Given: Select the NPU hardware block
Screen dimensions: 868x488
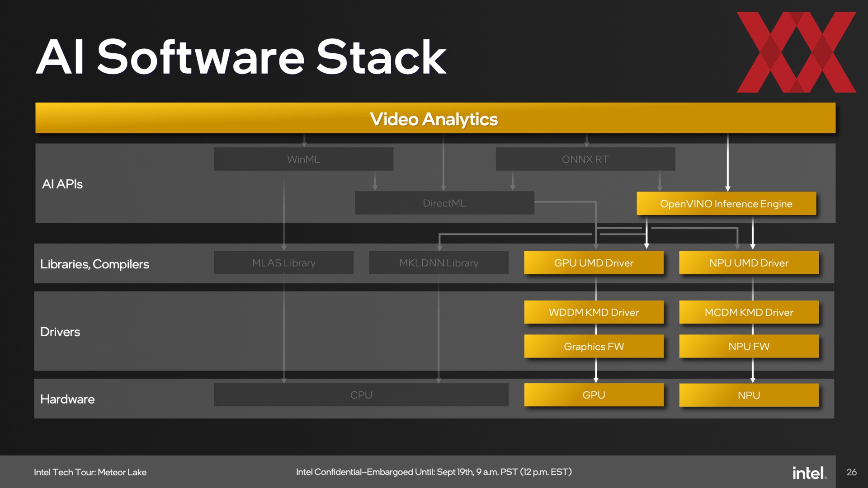Looking at the screenshot, I should point(749,395).
